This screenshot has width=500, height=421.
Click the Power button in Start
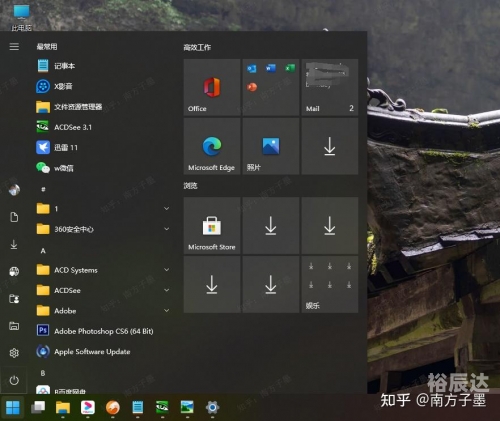(x=14, y=380)
